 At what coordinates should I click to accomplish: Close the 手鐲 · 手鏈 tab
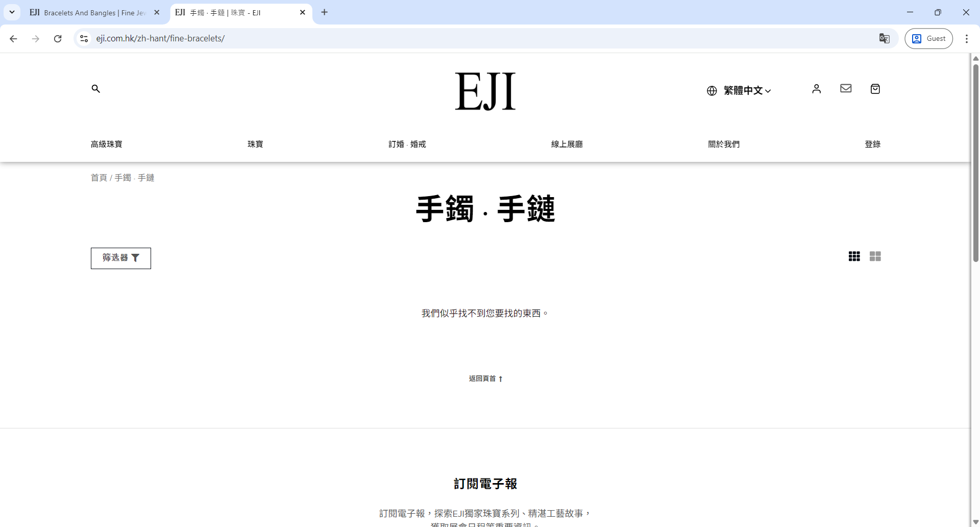pos(303,12)
